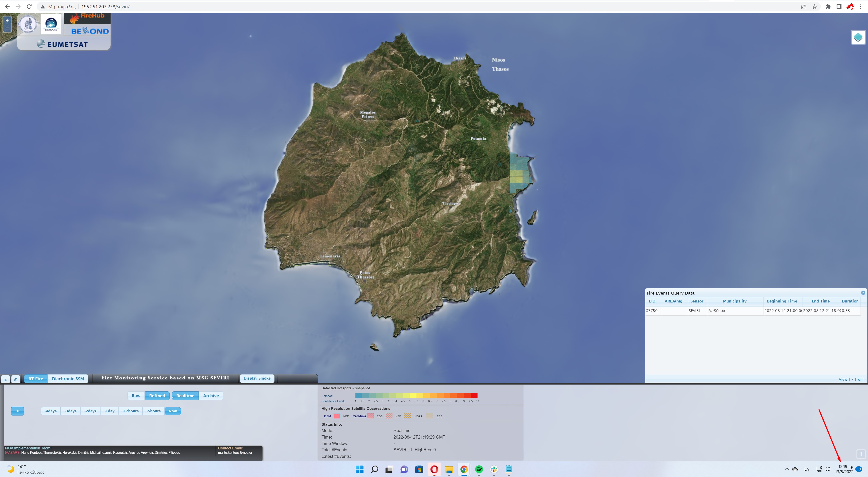This screenshot has height=477, width=868.
Task: Click the arrow icon left of RT-Fire
Action: 5,379
